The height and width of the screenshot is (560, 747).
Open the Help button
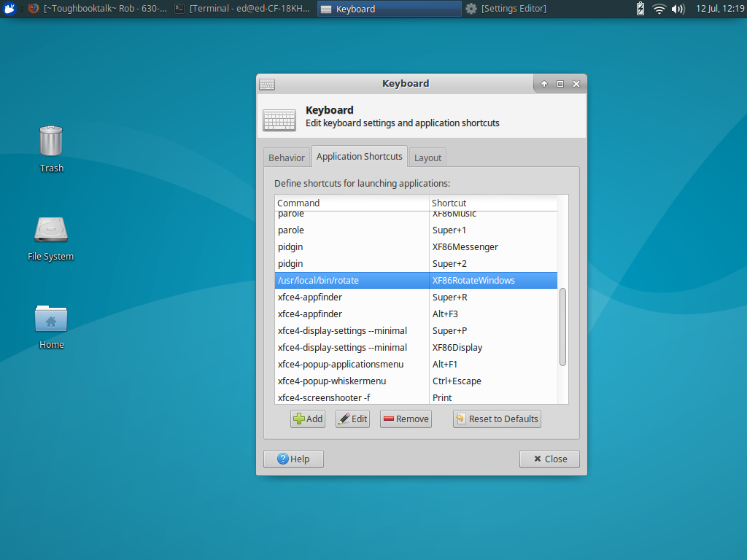293,459
